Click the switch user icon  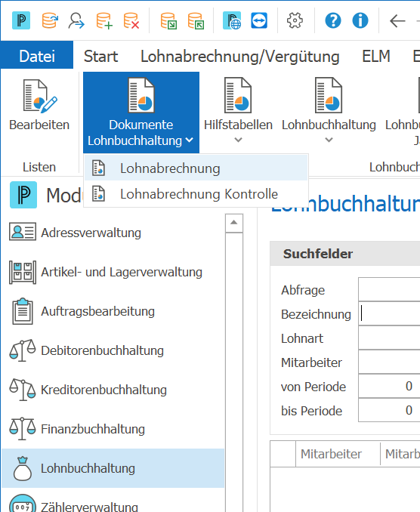point(76,20)
